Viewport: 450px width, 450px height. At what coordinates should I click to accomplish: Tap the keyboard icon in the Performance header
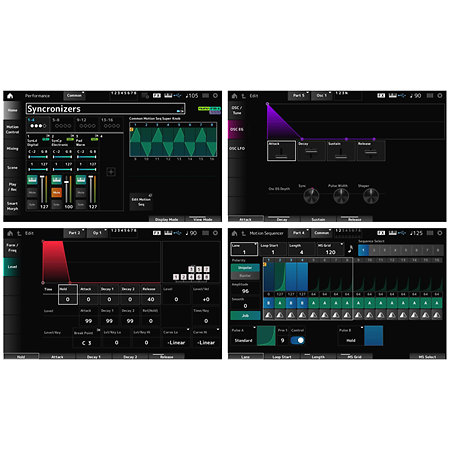[x=168, y=96]
